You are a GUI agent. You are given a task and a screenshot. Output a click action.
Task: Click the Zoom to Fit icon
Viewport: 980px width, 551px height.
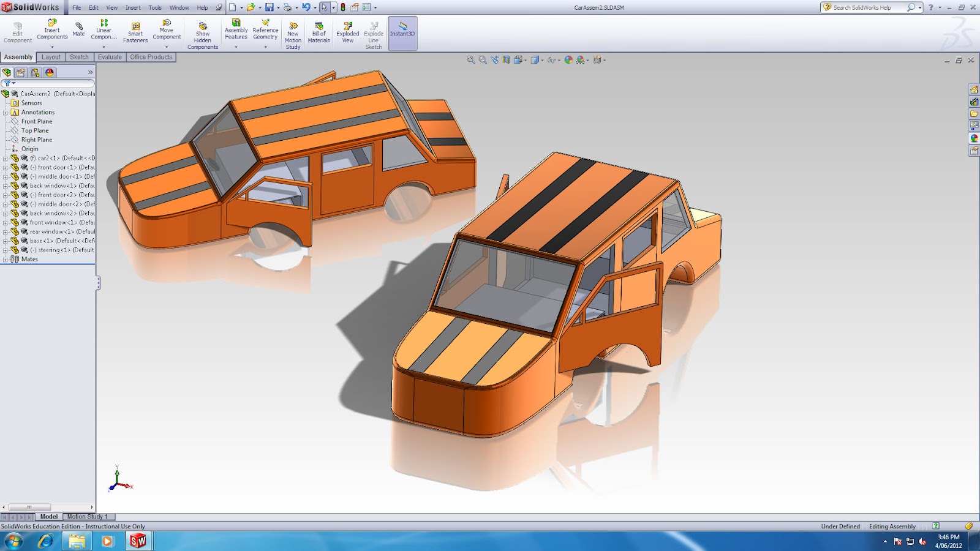(470, 60)
